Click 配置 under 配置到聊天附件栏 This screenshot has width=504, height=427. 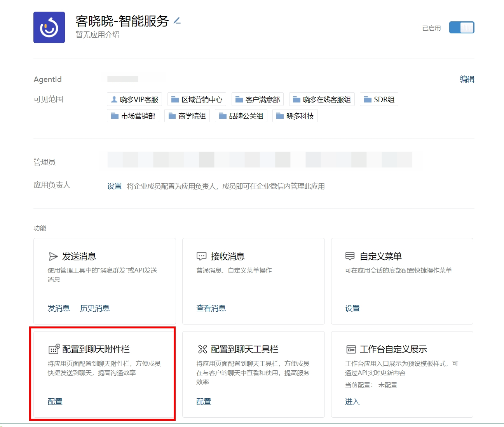55,401
